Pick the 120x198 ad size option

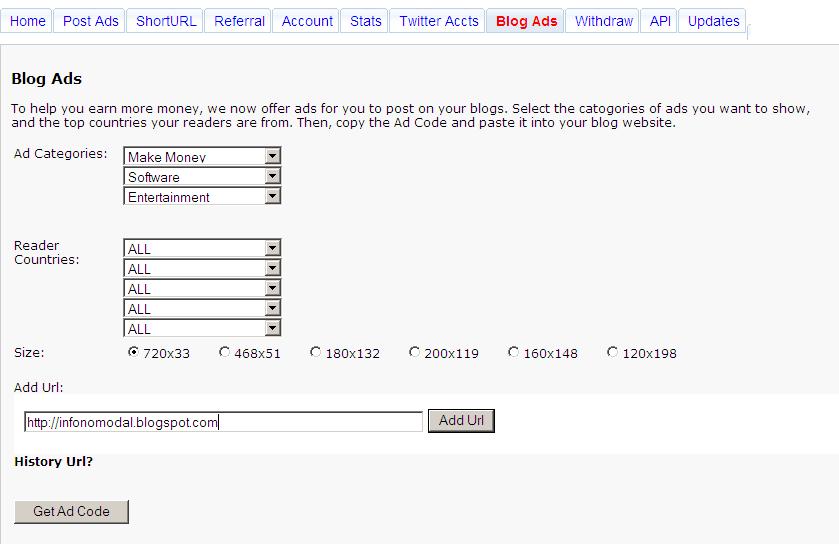coord(613,352)
